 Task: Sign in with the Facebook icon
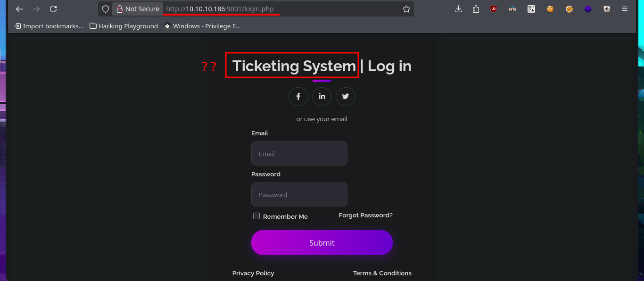pyautogui.click(x=298, y=97)
